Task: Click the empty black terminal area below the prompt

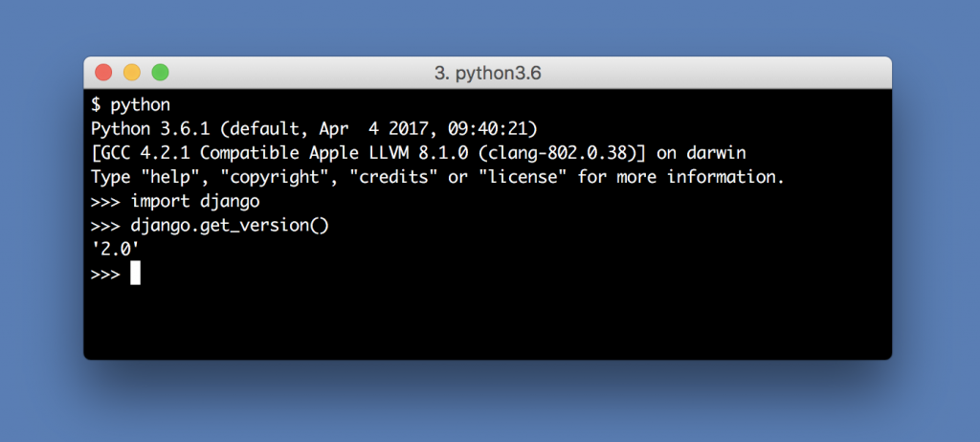Action: coord(487,322)
